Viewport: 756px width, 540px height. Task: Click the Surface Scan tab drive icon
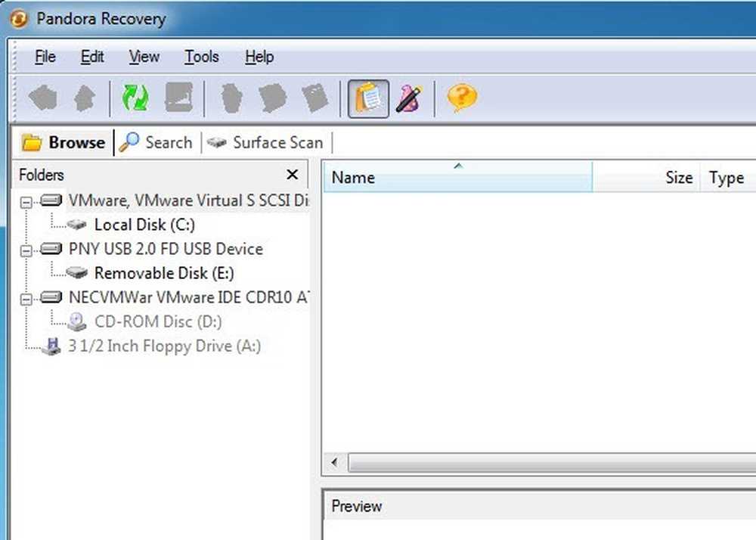click(x=216, y=142)
